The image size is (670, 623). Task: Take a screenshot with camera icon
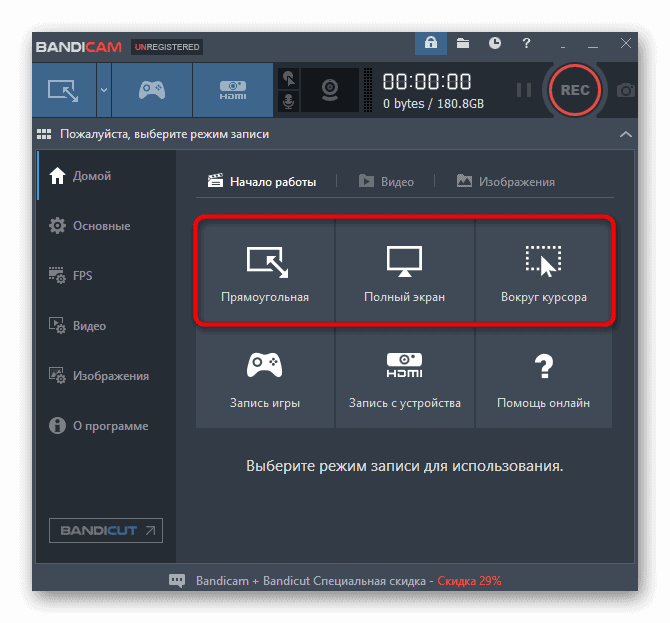click(x=626, y=90)
